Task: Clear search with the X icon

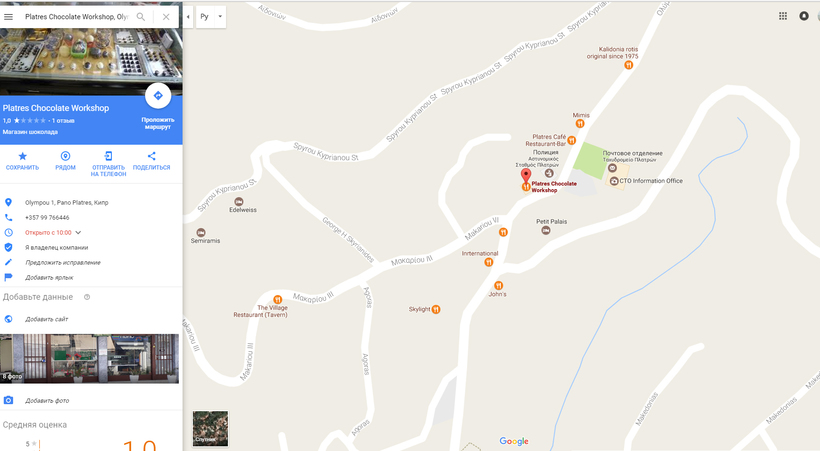Action: tap(166, 17)
